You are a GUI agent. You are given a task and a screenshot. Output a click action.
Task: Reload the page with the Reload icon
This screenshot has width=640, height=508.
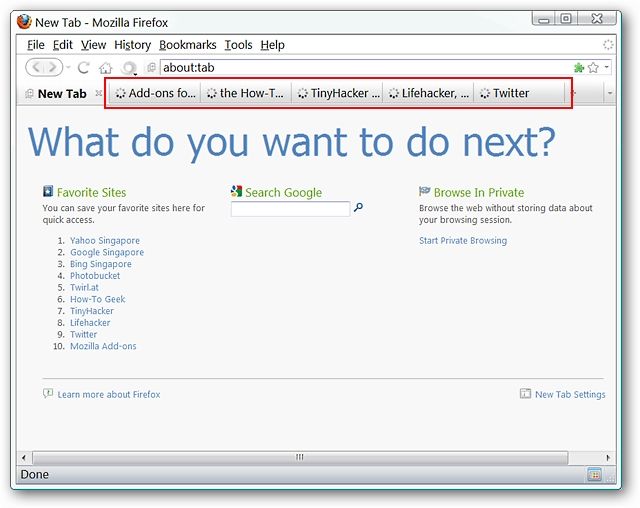84,68
